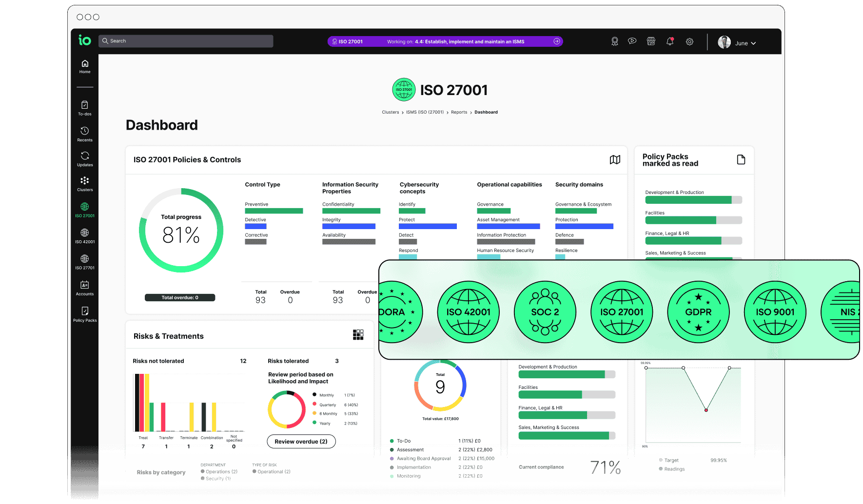This screenshot has height=504, width=863.
Task: Select ISO 27701 in the sidebar
Action: pos(85,262)
